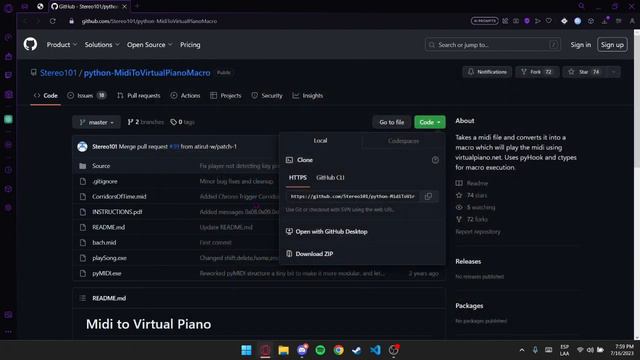Click Download ZIP

pos(309,253)
